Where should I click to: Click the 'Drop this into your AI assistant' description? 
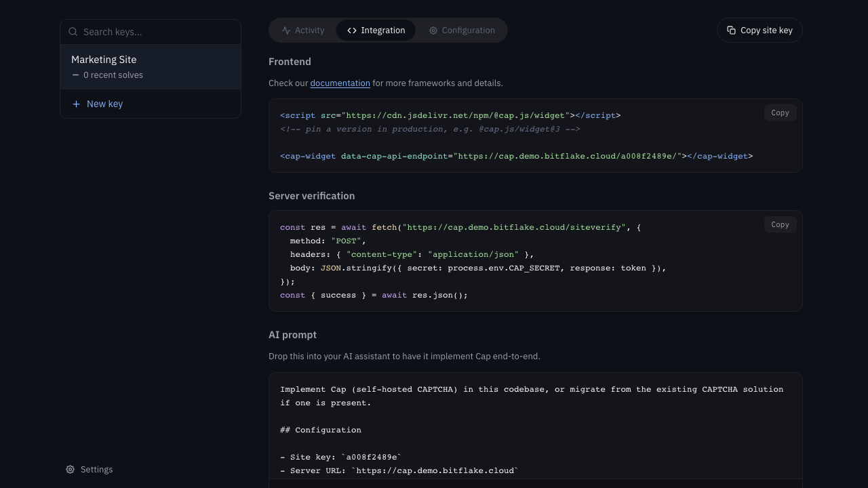(x=404, y=357)
